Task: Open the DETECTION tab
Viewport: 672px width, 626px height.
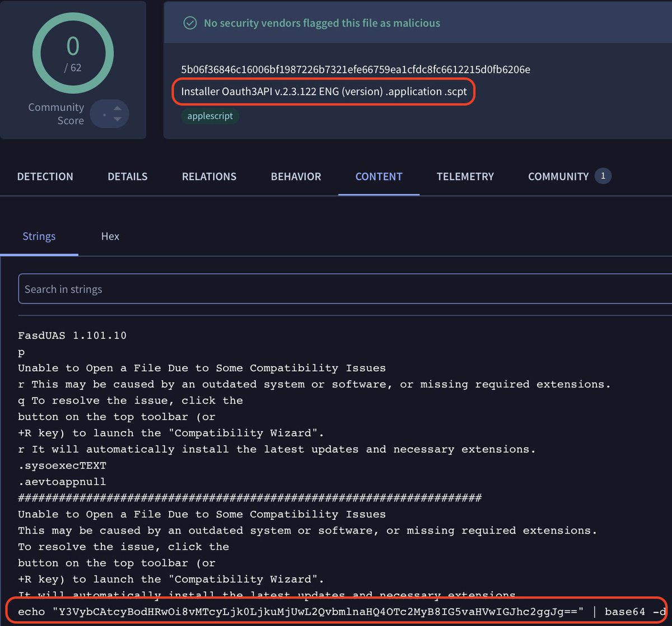Action: 45,176
